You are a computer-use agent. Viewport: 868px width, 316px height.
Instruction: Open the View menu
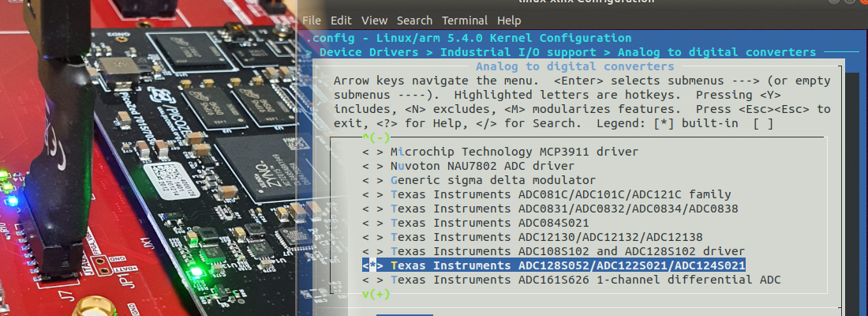(x=374, y=21)
